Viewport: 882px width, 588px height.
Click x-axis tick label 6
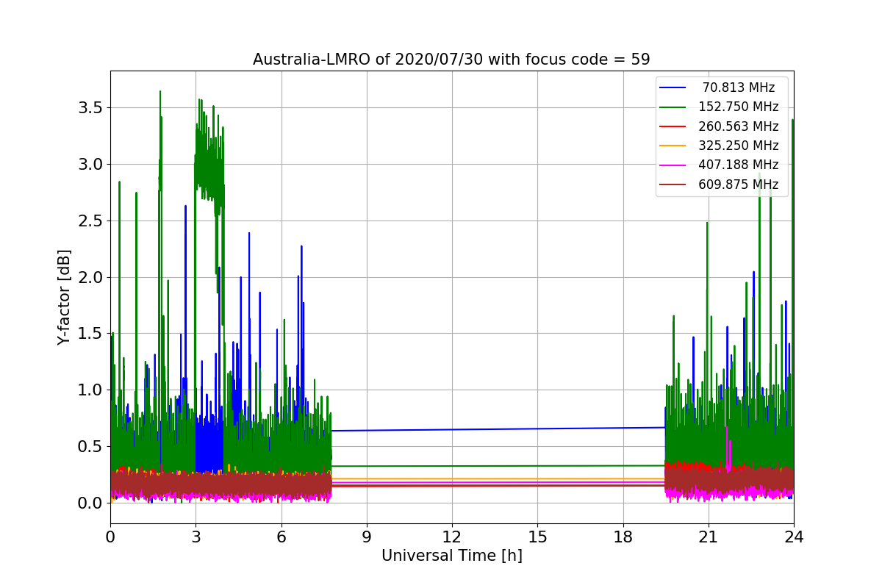coord(281,537)
